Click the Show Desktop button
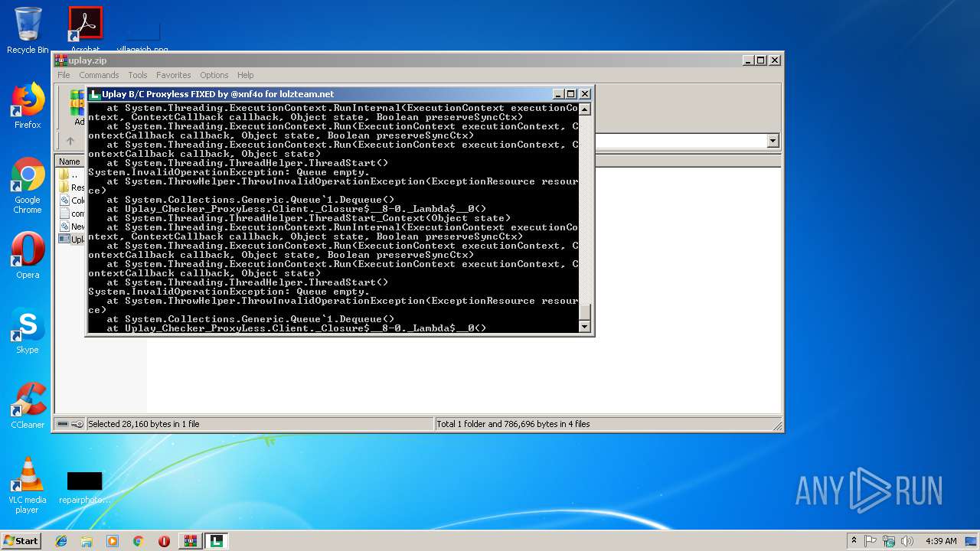Image resolution: width=980 pixels, height=551 pixels. pos(972,541)
